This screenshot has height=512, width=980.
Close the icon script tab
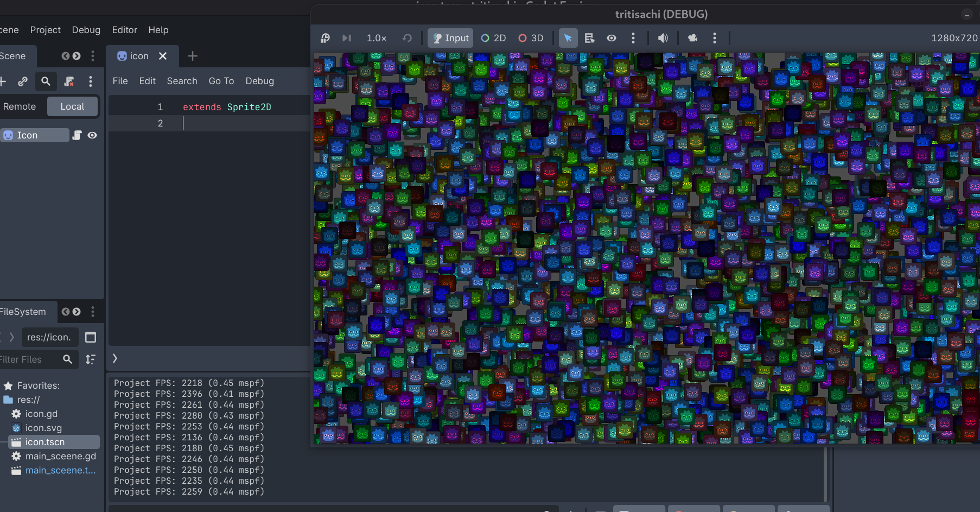163,56
